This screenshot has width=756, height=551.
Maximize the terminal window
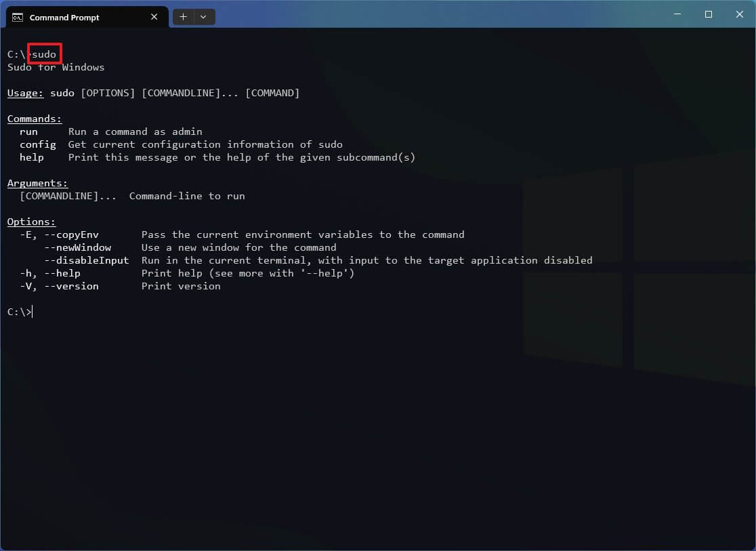(x=709, y=14)
